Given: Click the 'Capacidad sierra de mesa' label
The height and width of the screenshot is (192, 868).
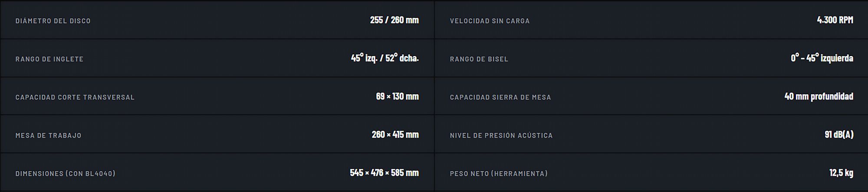Looking at the screenshot, I should (x=500, y=97).
